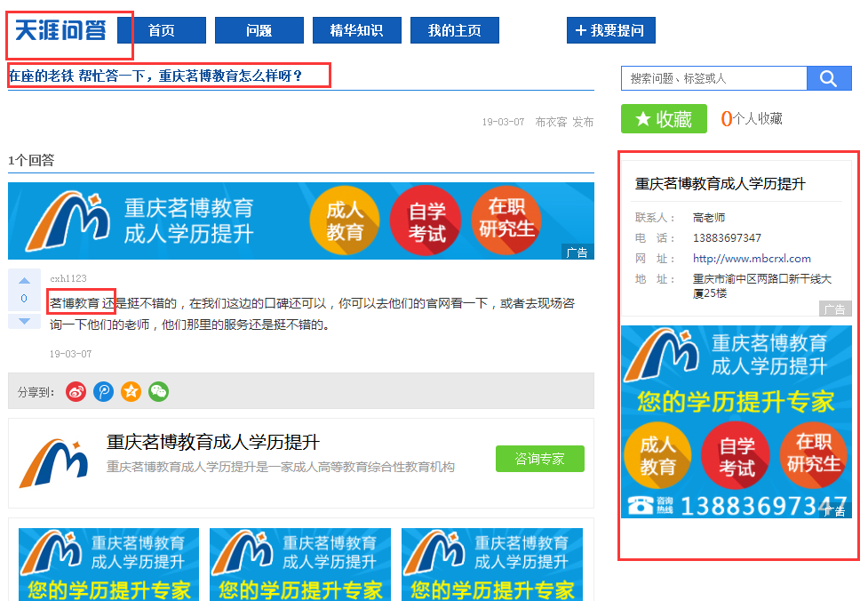Click the 天涯问答 site logo
This screenshot has width=868, height=601.
[x=60, y=30]
